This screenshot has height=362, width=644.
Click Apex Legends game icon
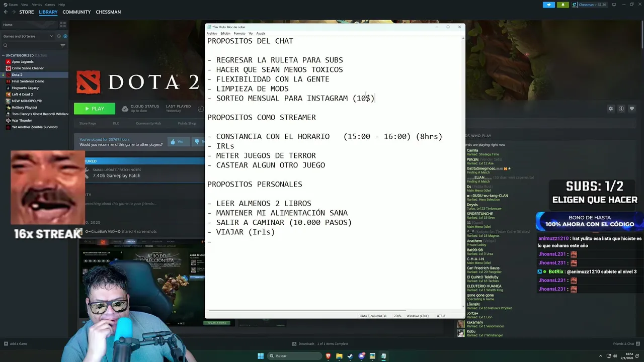coord(8,62)
